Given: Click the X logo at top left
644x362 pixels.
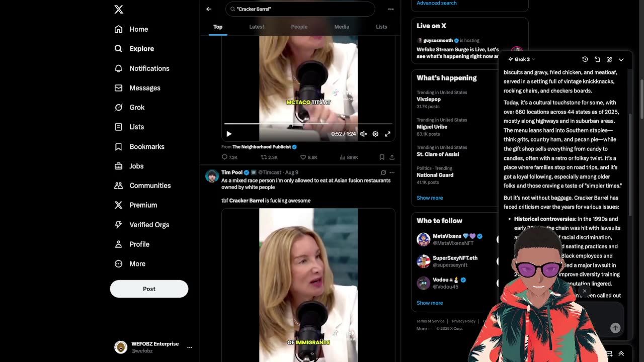Looking at the screenshot, I should coord(119,10).
